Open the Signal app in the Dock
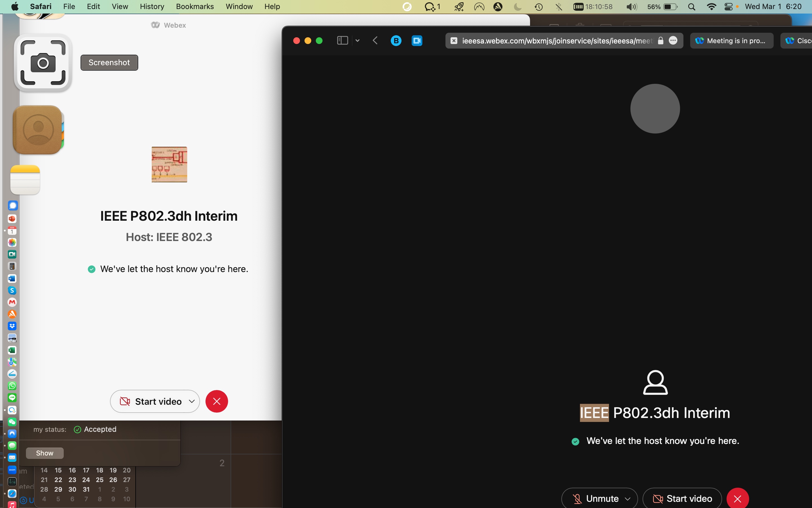 (12, 205)
